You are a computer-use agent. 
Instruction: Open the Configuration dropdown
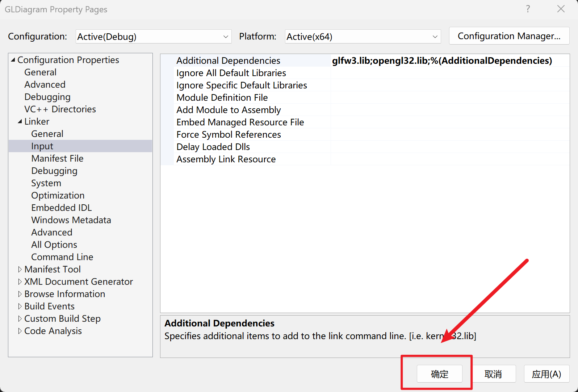pyautogui.click(x=154, y=37)
